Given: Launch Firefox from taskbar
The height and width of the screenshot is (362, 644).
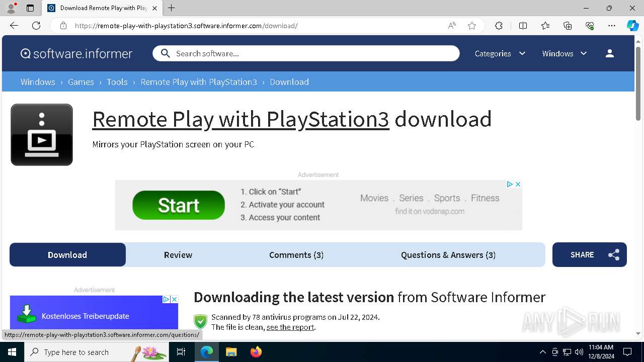Looking at the screenshot, I should click(x=256, y=352).
